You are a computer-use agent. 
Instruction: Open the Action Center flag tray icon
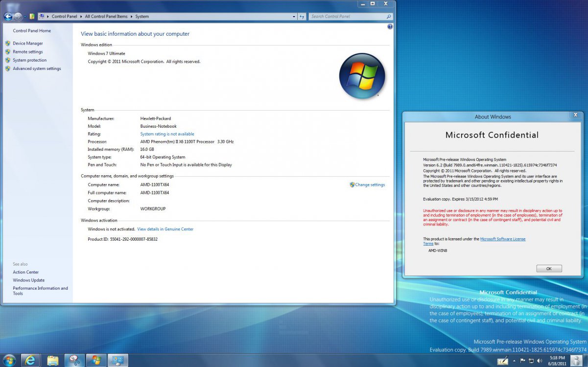tap(522, 361)
